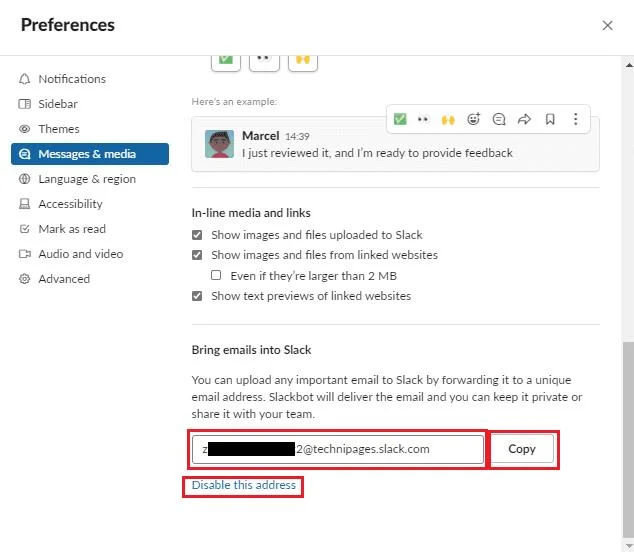Switch to the Themes section
Viewport: 634px width, 552px height.
click(x=90, y=129)
